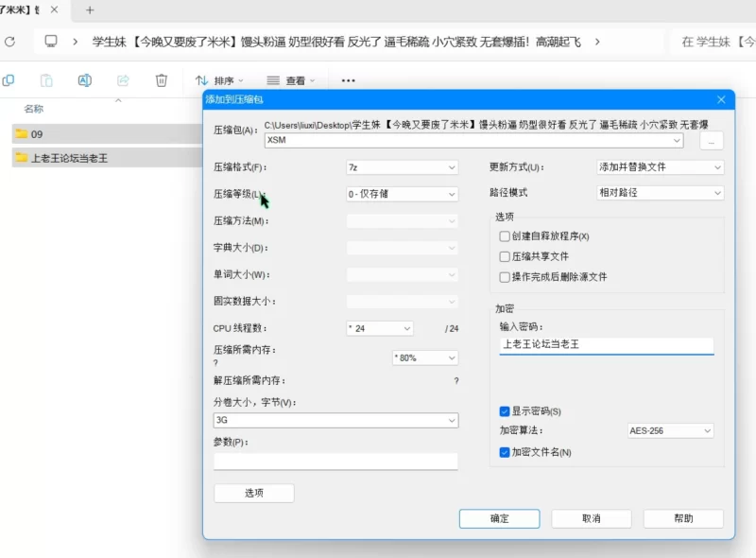Select the 上老王论坛当老王 folder
This screenshot has width=756, height=558.
[x=107, y=158]
